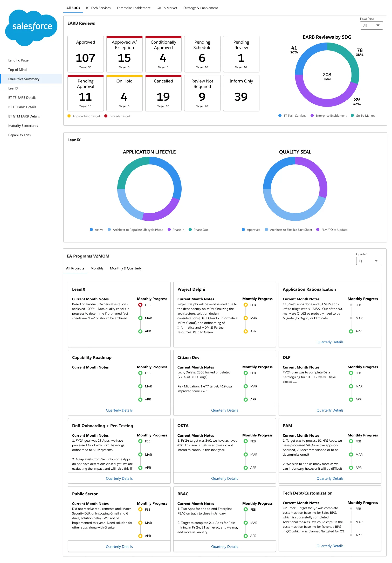392x563 pixels.
Task: Click PLM/PO to Update legend dot
Action: click(318, 230)
